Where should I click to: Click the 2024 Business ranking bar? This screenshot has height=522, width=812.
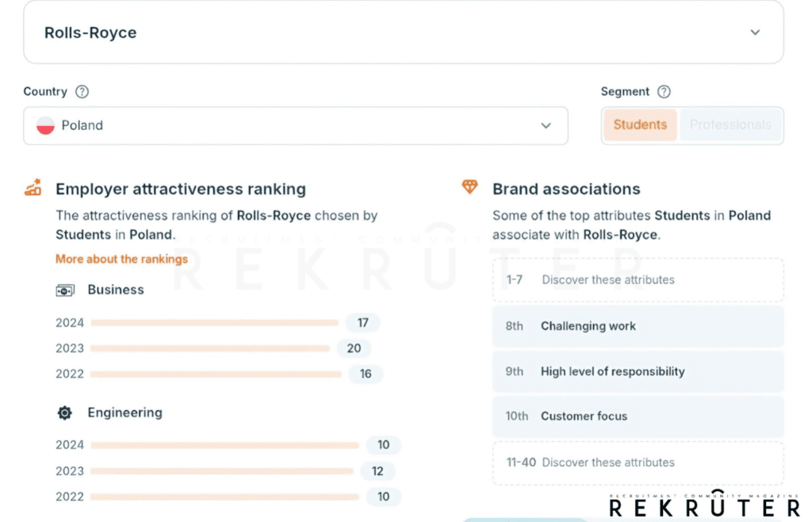[214, 323]
